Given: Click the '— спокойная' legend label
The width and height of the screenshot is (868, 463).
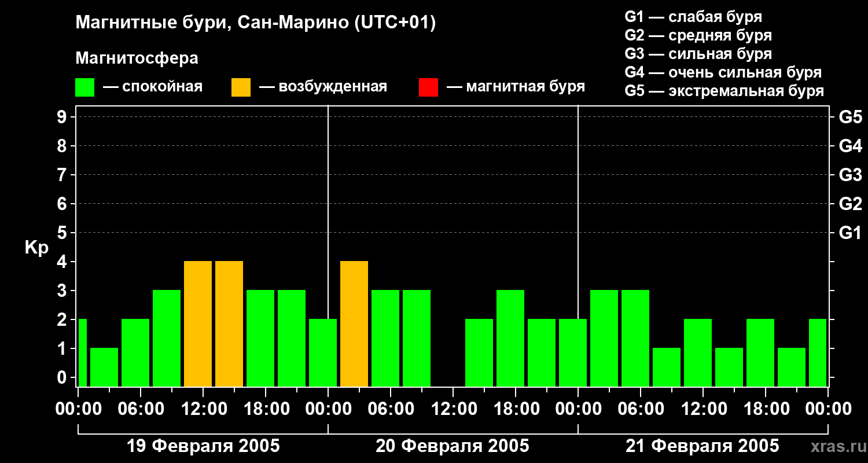Looking at the screenshot, I should pos(153,87).
